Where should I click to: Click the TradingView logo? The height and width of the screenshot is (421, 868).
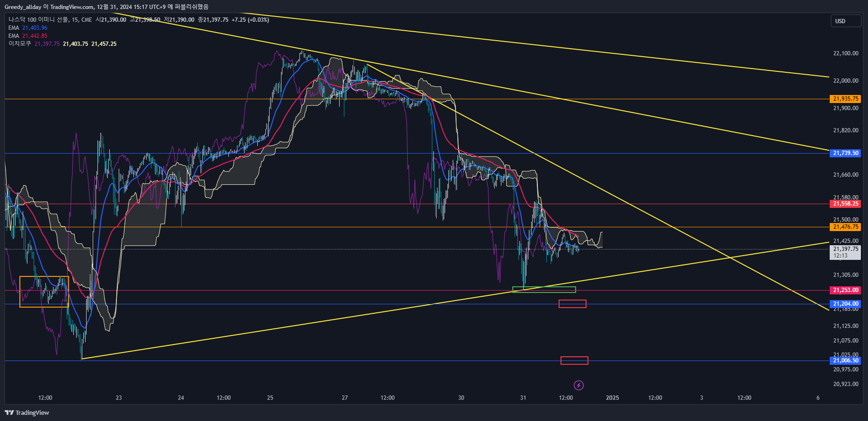point(27,412)
